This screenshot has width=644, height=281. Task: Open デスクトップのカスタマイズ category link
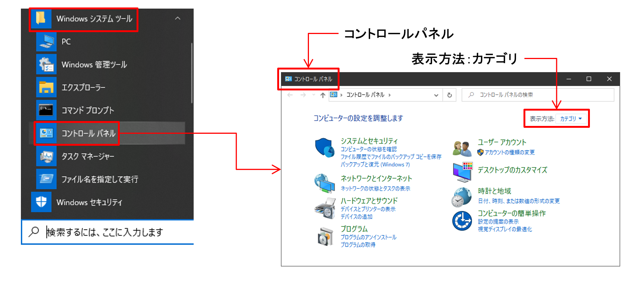click(512, 170)
